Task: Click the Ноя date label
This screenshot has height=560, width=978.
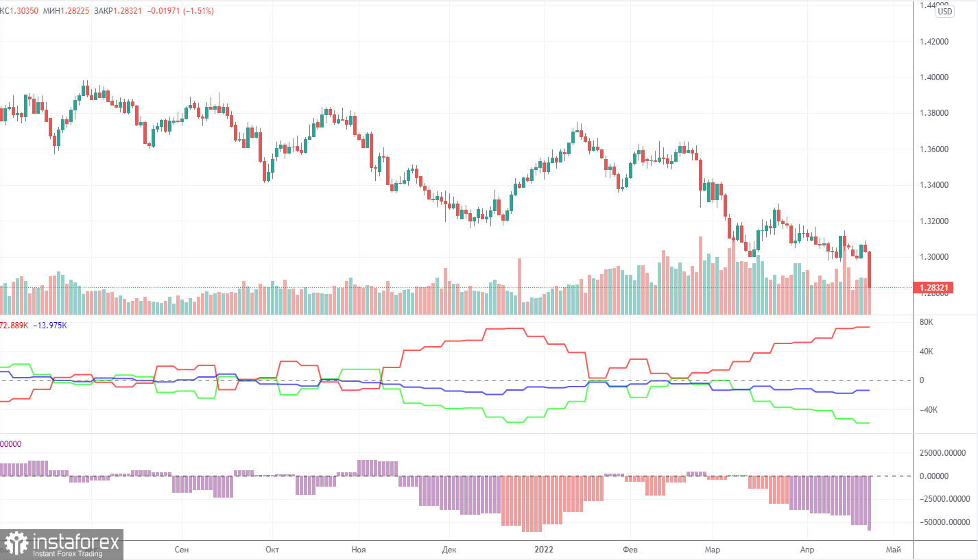Action: click(x=358, y=550)
